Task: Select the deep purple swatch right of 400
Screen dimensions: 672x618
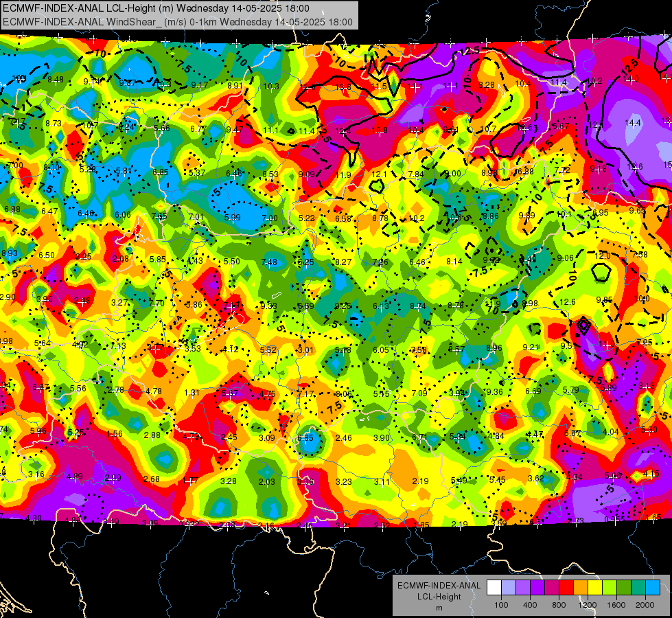Action: (537, 588)
